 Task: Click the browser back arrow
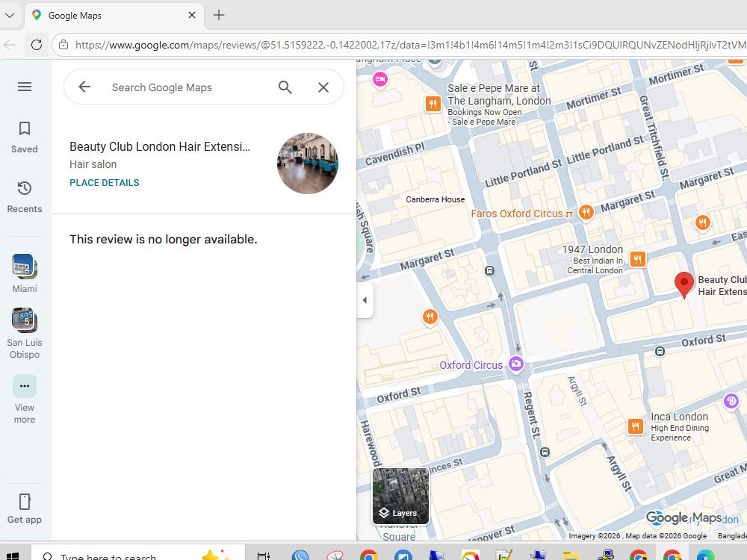[10, 45]
